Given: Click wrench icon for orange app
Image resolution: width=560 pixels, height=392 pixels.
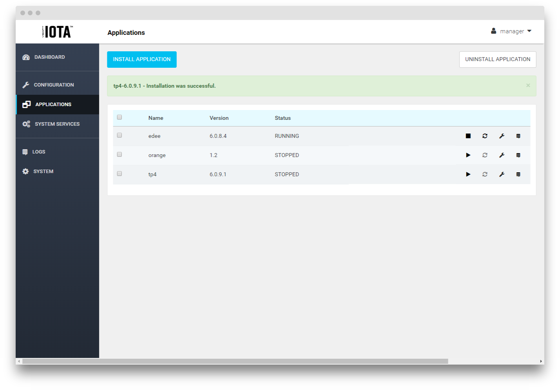Looking at the screenshot, I should click(x=502, y=155).
